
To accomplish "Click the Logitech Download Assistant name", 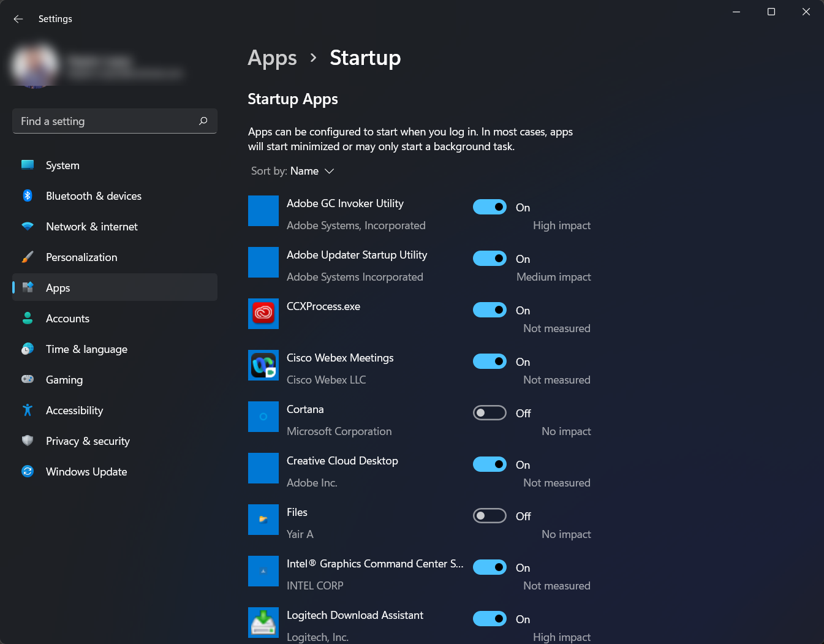I will coord(355,615).
